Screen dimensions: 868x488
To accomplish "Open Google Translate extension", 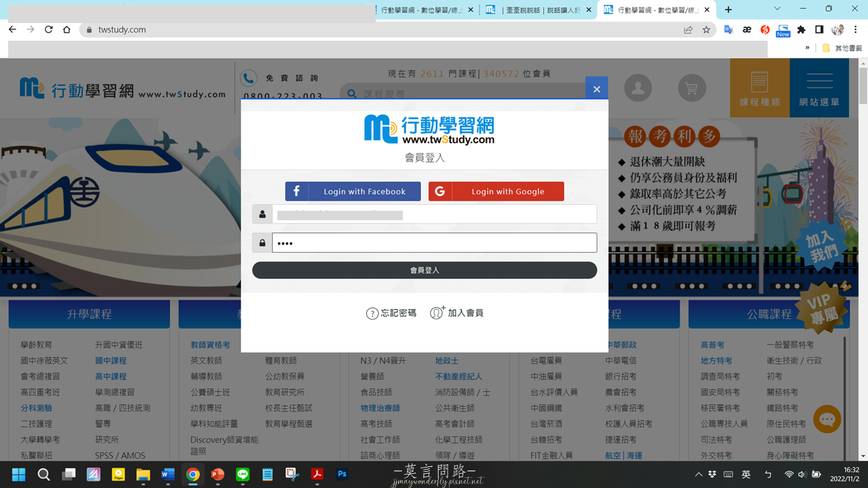I will tap(728, 30).
